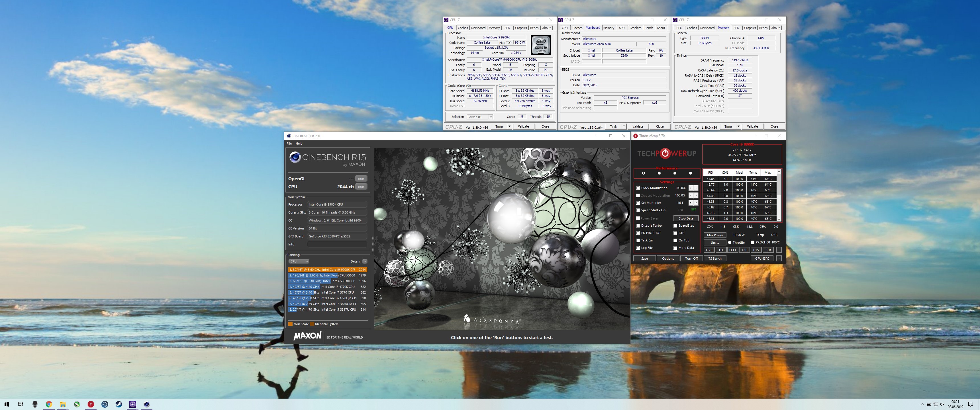The image size is (980, 410).
Task: Switch to Cinebench via its taskbar icon
Action: 146,404
